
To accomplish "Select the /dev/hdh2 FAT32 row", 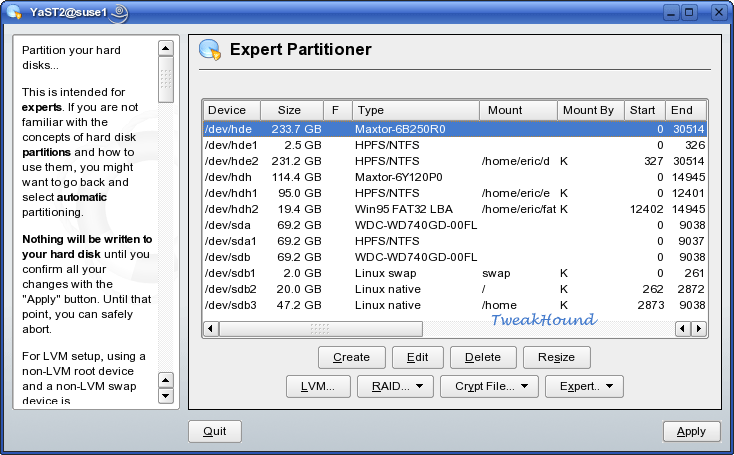I will [x=455, y=209].
